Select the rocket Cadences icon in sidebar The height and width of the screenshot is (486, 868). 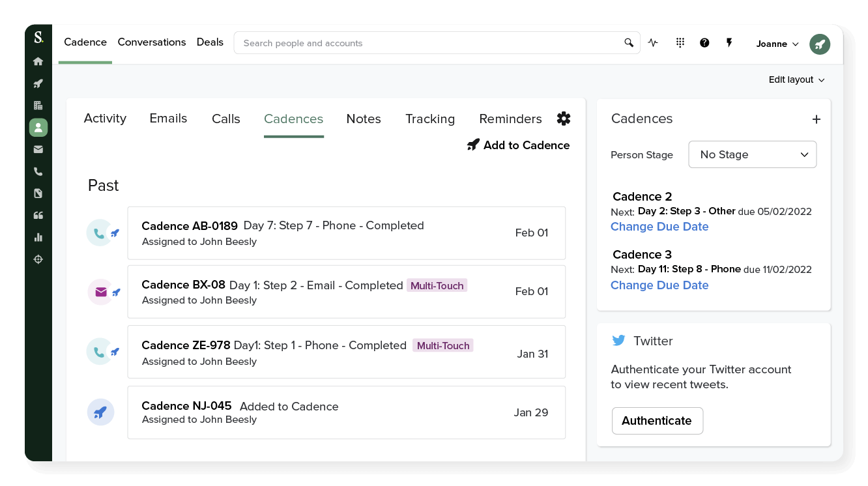click(38, 83)
